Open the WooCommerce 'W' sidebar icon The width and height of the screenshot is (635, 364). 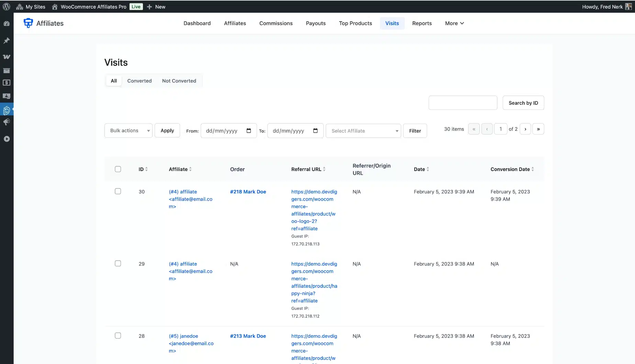coord(7,57)
